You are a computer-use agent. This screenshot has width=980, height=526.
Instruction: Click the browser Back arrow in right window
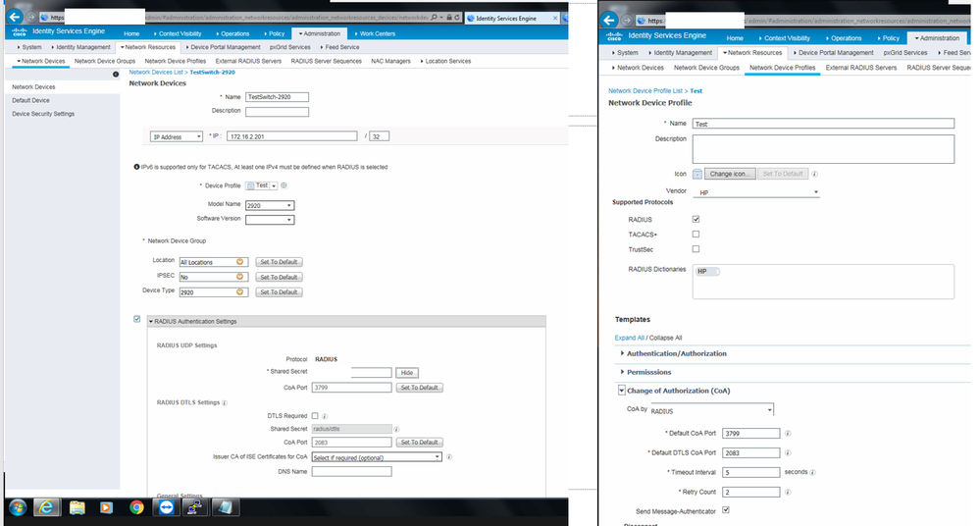pos(610,20)
